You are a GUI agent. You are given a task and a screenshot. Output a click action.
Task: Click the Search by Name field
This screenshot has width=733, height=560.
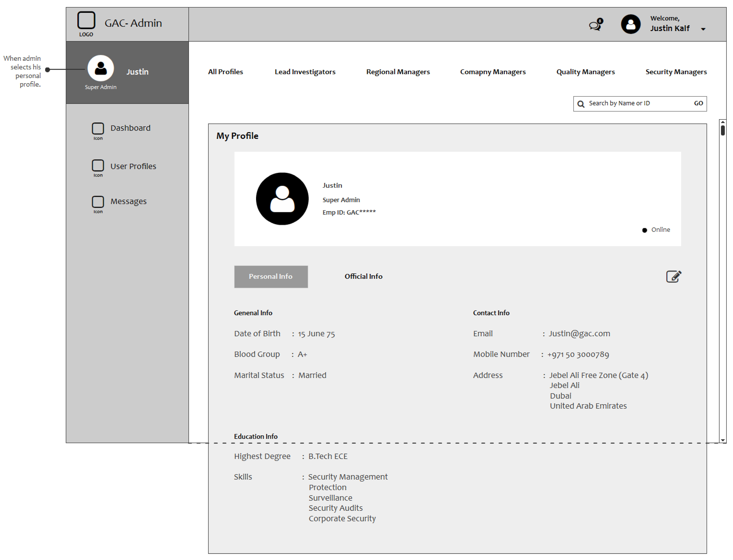(x=633, y=103)
